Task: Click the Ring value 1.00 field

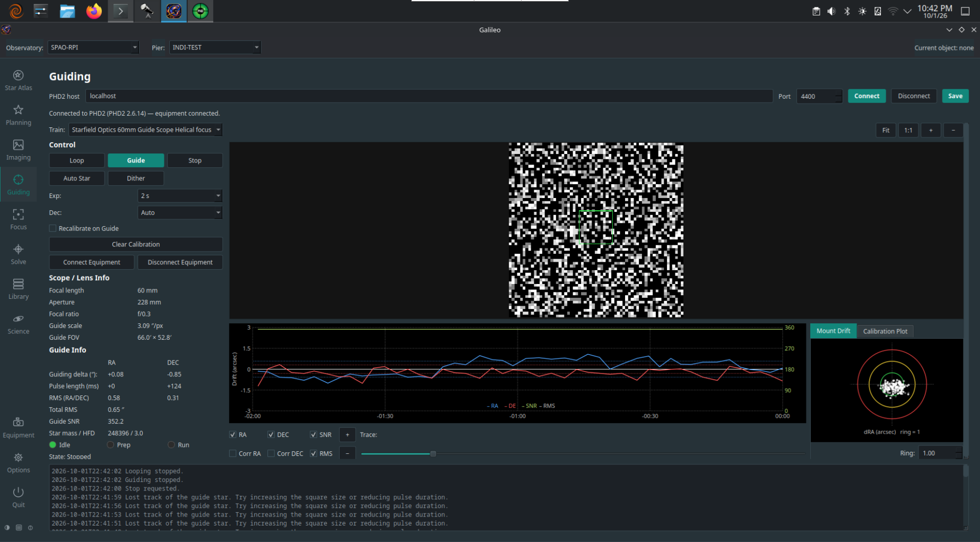Action: pos(937,453)
